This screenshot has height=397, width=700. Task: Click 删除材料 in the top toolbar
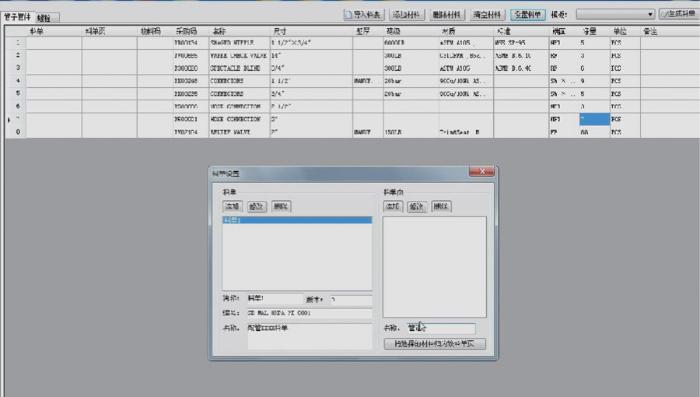(447, 15)
